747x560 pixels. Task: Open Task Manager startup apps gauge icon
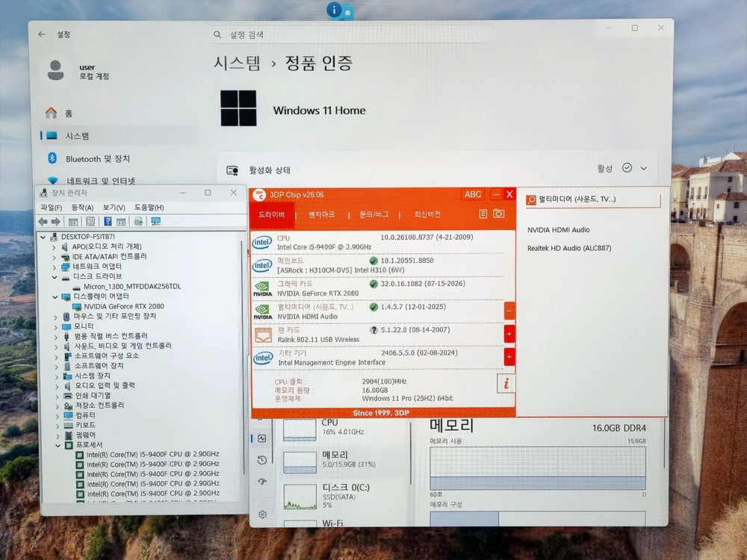(x=262, y=482)
